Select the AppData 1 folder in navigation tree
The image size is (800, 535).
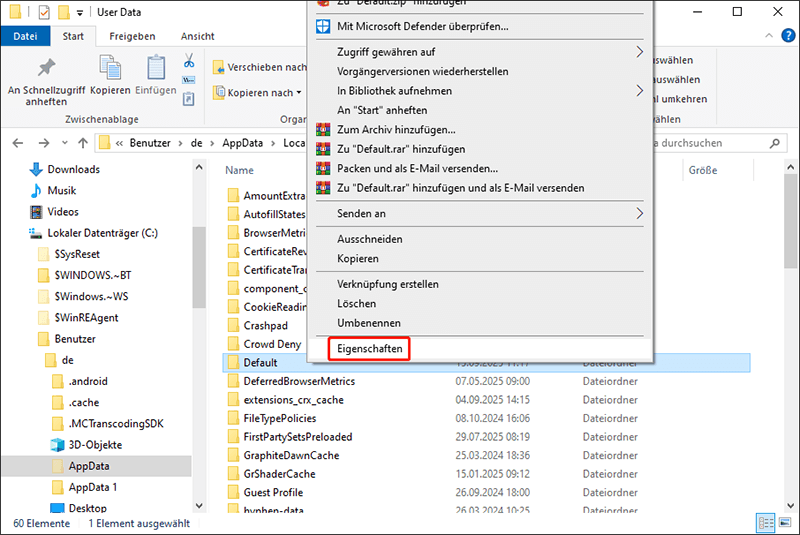pos(93,487)
